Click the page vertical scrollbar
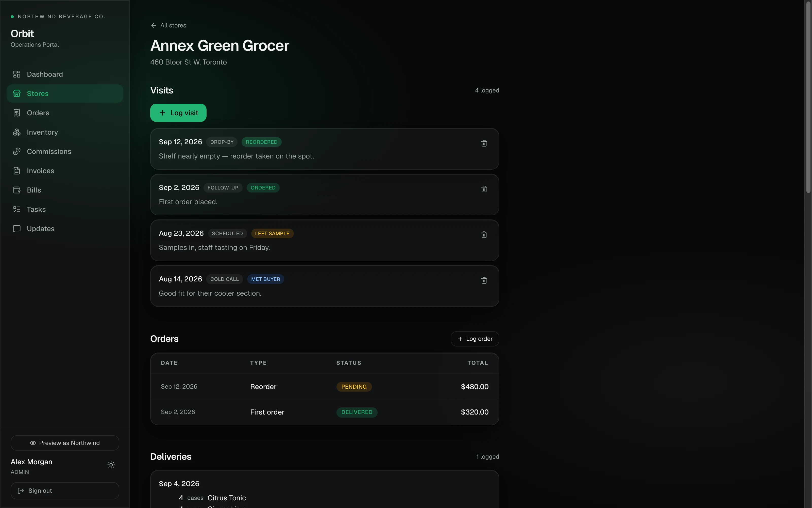Image resolution: width=812 pixels, height=508 pixels. point(808,98)
